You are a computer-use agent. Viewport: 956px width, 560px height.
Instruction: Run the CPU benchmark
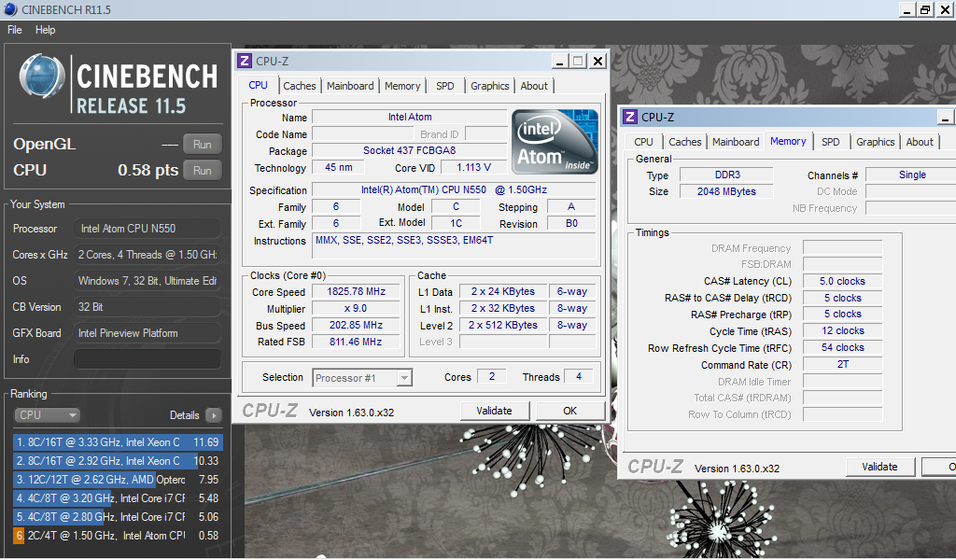[203, 171]
